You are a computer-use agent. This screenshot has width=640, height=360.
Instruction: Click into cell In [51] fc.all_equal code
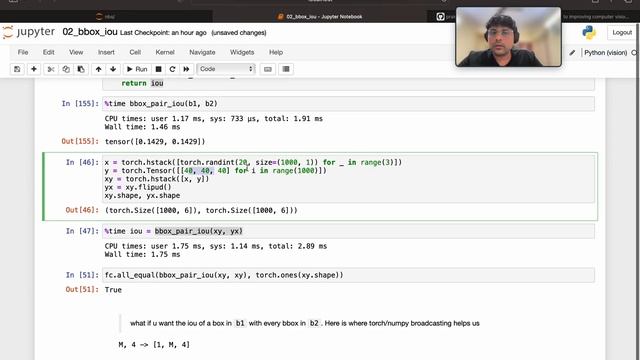349,275
